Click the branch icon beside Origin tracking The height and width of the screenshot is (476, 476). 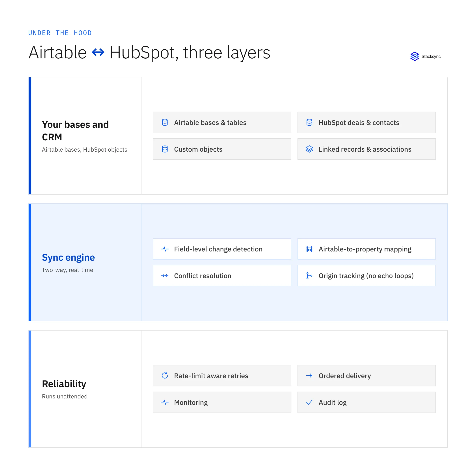(x=309, y=276)
